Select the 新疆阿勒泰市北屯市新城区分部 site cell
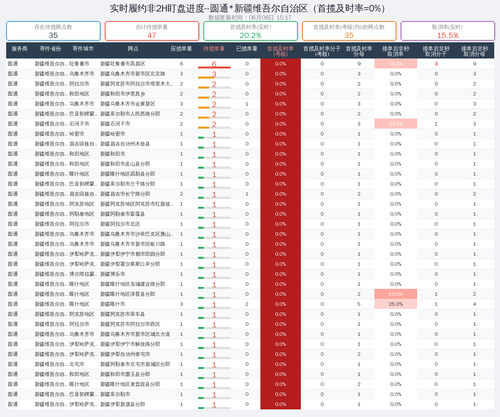 (135, 364)
